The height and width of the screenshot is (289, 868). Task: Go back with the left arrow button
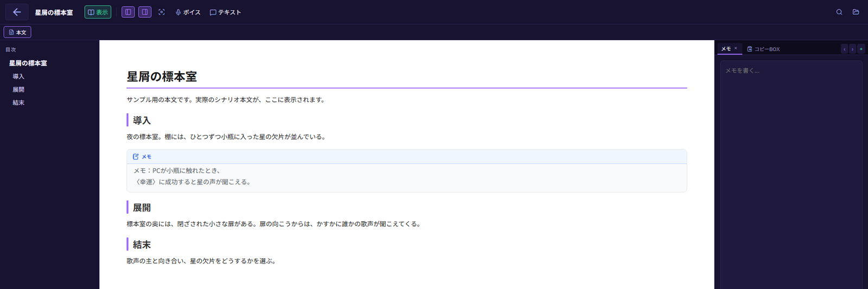[17, 12]
